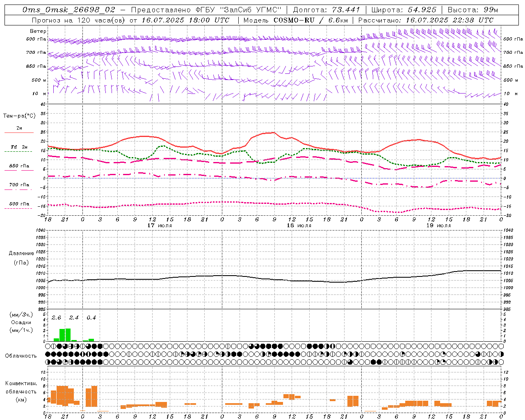Click the Облачность cloud cover label
Screen dimensions: 525x420
[x=21, y=356]
